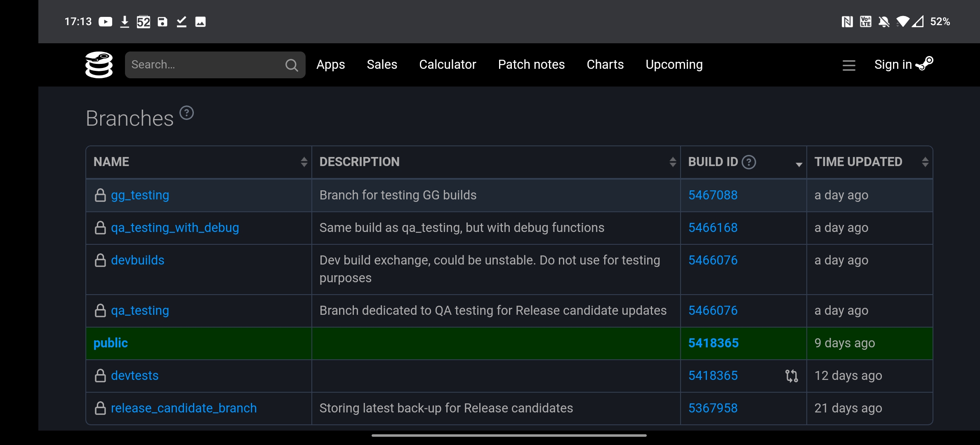The width and height of the screenshot is (980, 445).
Task: Open the hamburger menu icon
Action: pos(848,65)
